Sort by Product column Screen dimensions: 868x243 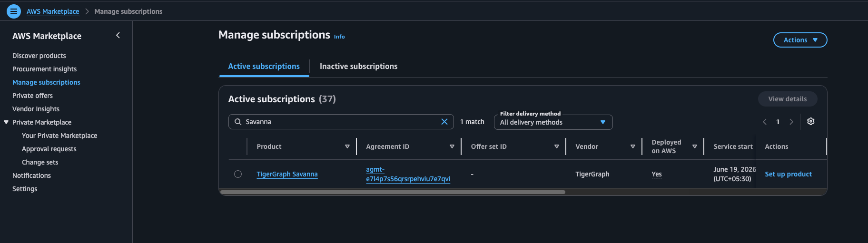[347, 146]
